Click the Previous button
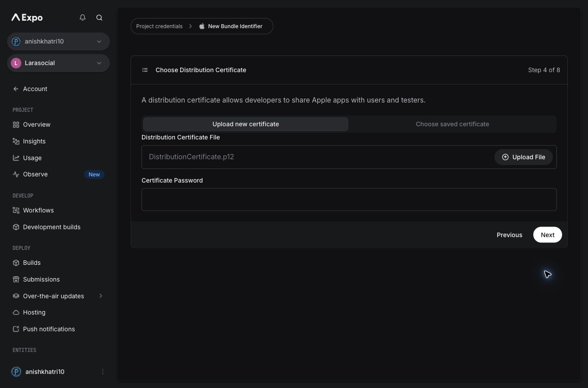The image size is (588, 388). tap(509, 235)
